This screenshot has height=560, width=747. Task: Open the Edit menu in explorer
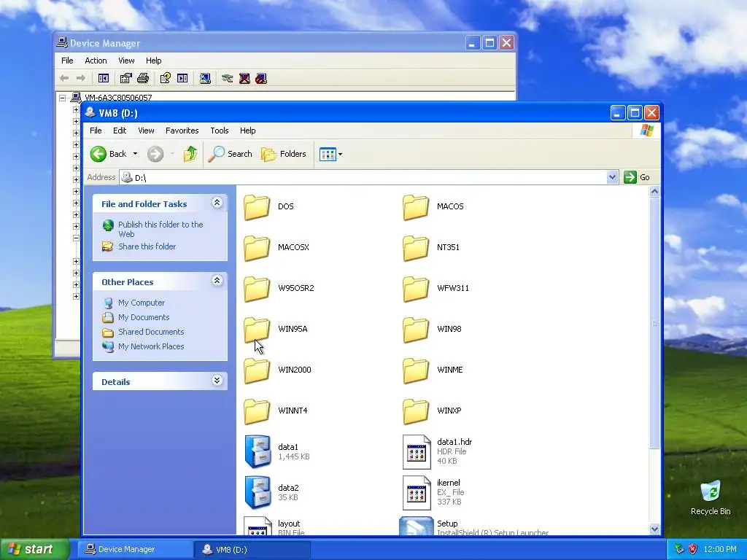(x=120, y=131)
